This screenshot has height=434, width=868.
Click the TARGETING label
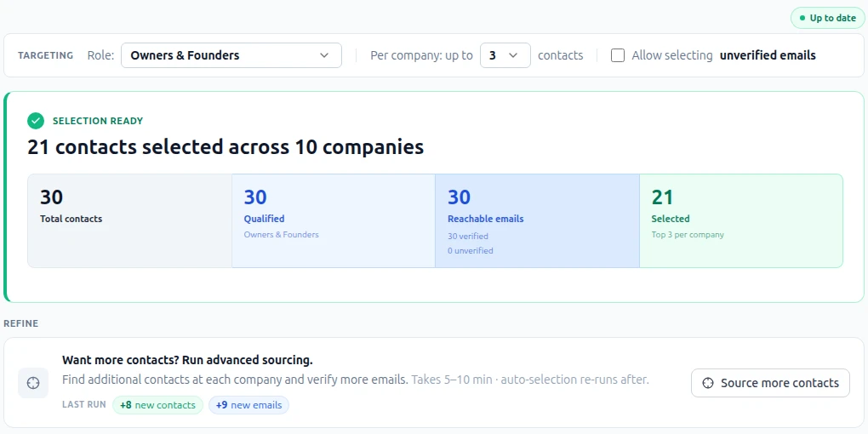[x=45, y=55]
